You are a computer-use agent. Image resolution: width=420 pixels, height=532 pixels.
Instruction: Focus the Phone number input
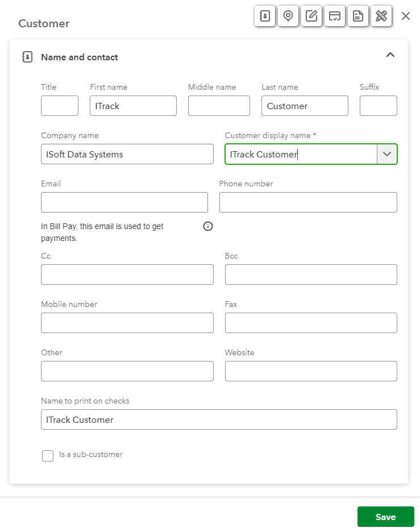tap(308, 202)
